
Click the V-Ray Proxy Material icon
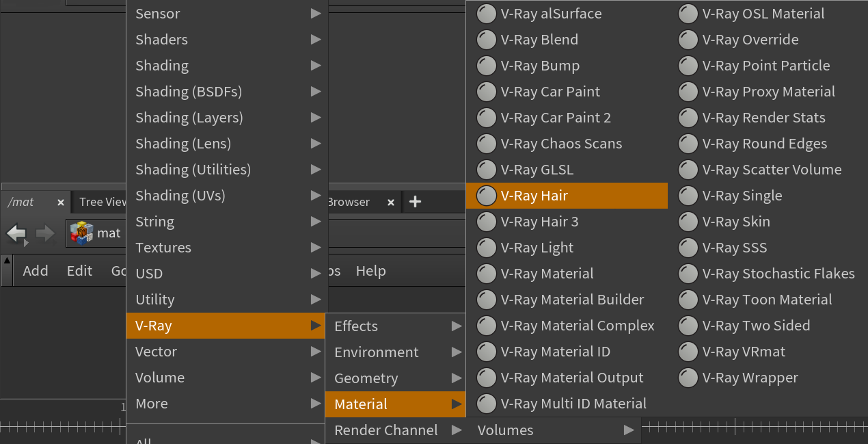tap(688, 92)
